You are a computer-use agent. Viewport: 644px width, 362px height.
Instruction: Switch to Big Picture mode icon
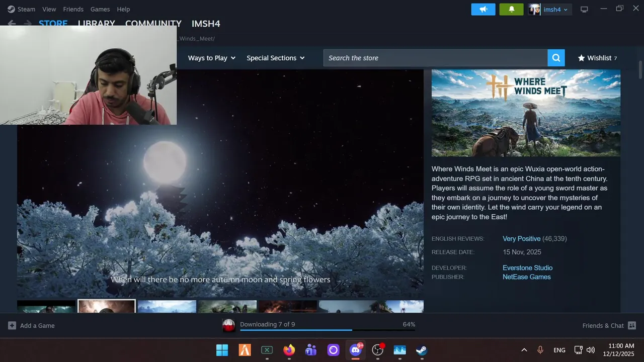pyautogui.click(x=584, y=9)
